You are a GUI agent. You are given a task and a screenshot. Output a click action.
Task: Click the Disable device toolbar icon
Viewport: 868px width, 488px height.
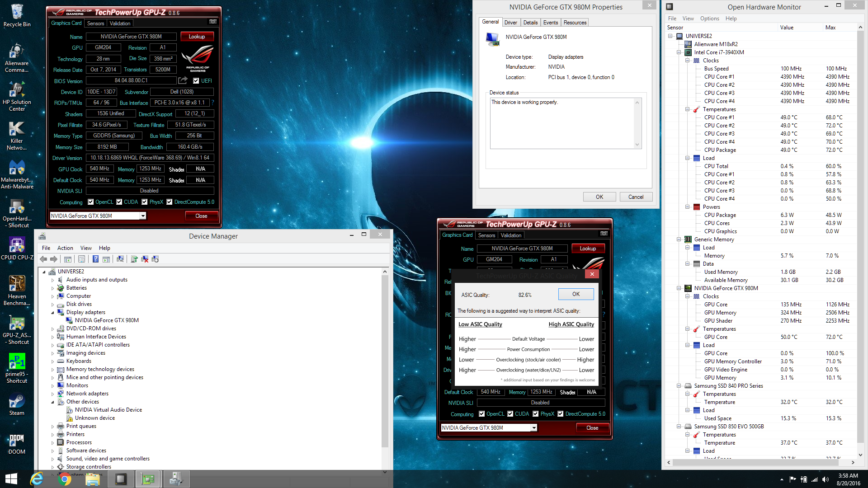coord(155,259)
